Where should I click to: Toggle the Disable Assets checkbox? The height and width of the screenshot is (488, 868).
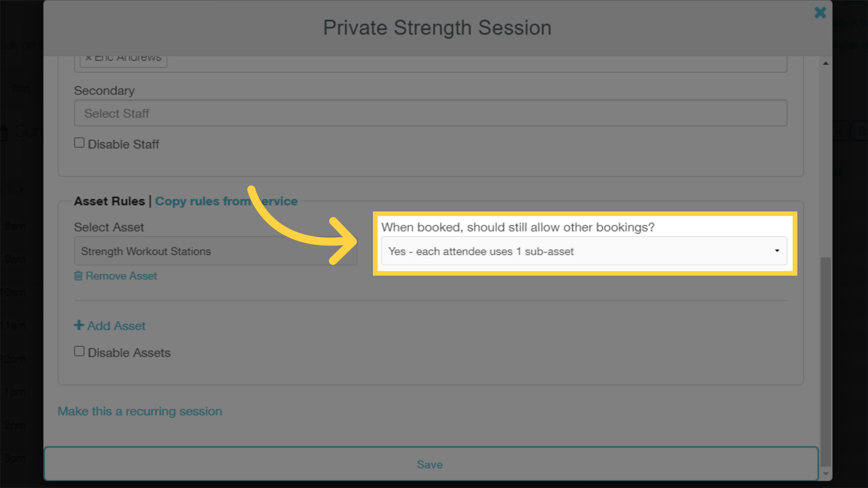(78, 351)
